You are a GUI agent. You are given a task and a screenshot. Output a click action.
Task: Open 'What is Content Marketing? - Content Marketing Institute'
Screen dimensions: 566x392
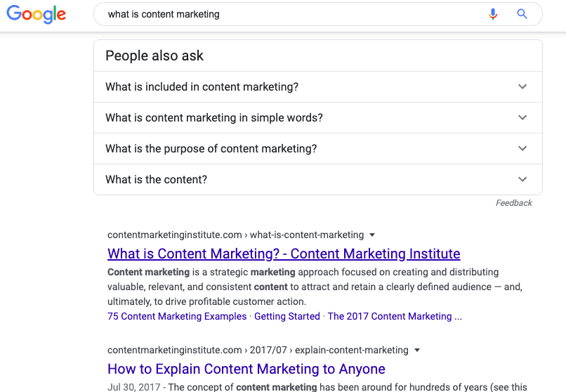tap(284, 254)
